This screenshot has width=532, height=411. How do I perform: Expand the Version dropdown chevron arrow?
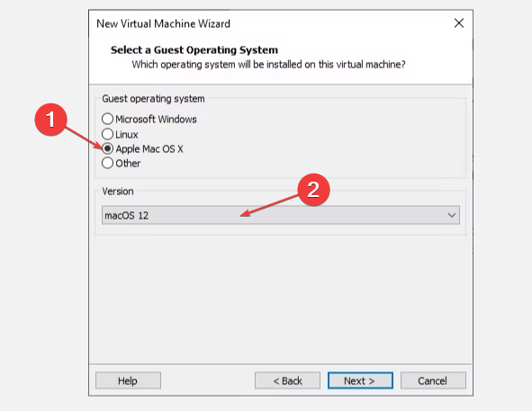click(x=451, y=215)
